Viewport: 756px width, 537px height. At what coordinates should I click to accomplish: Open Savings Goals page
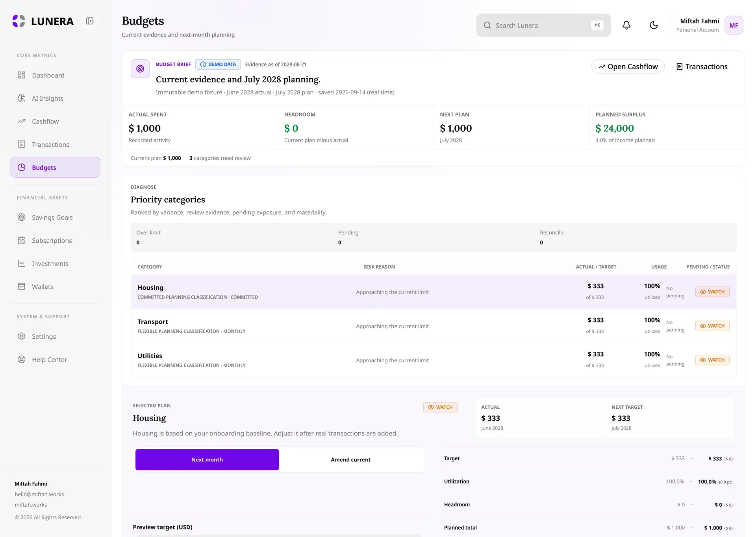coord(56,218)
